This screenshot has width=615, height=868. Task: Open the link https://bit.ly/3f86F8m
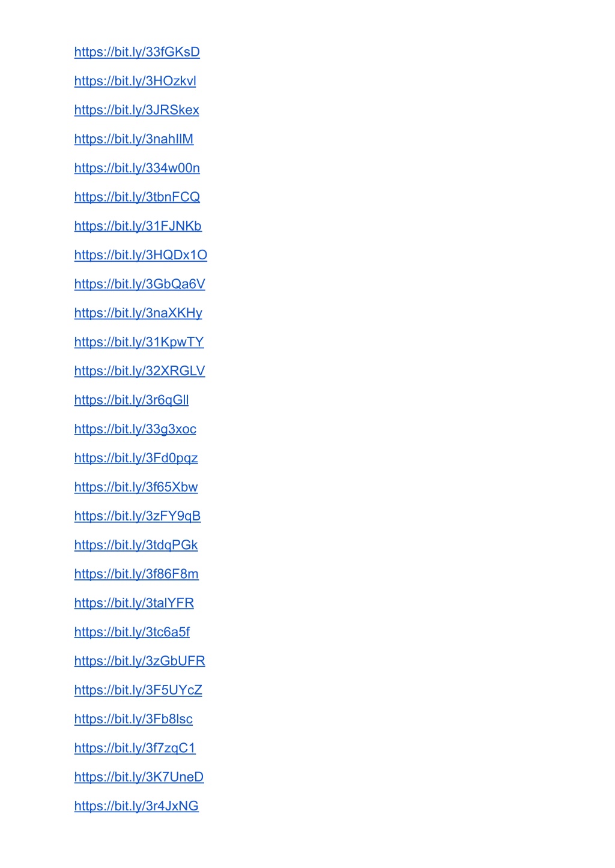click(x=136, y=574)
